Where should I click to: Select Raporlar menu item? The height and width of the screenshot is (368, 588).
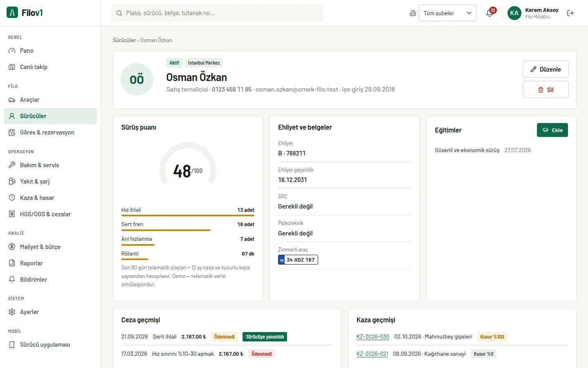click(x=50, y=263)
